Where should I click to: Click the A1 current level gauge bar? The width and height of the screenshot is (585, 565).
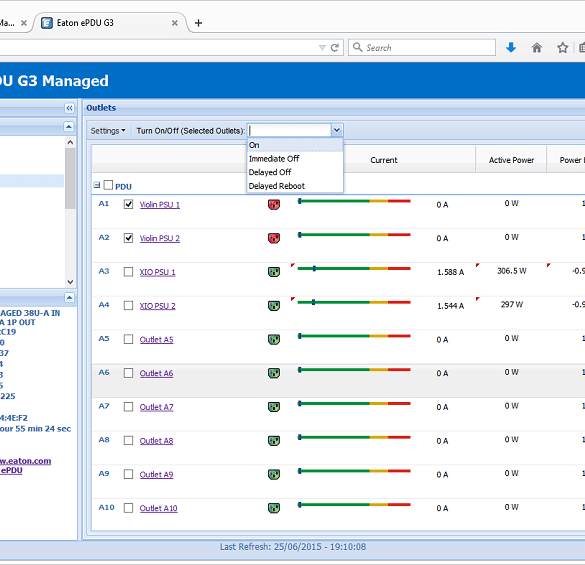click(354, 201)
